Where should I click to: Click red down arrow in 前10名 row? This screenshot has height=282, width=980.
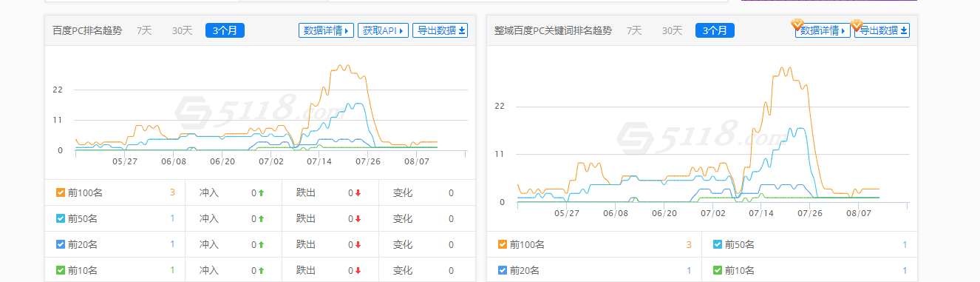coord(358,271)
